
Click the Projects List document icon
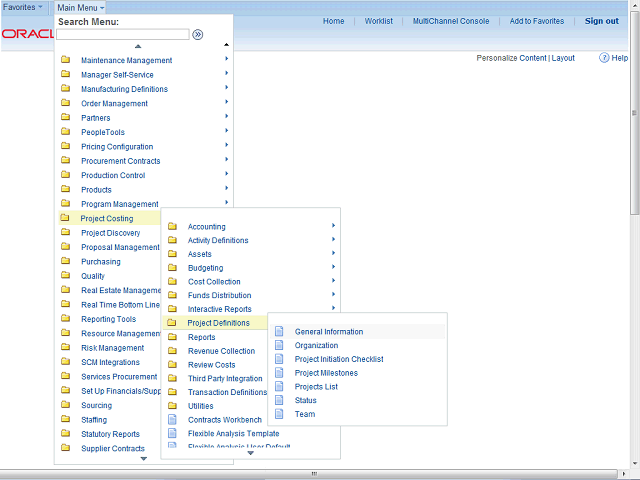click(x=279, y=387)
